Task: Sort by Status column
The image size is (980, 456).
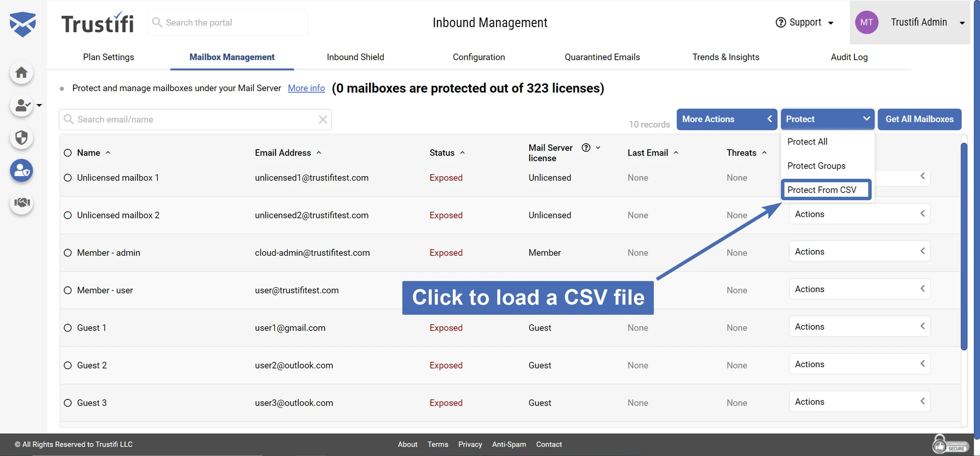Action: [447, 153]
